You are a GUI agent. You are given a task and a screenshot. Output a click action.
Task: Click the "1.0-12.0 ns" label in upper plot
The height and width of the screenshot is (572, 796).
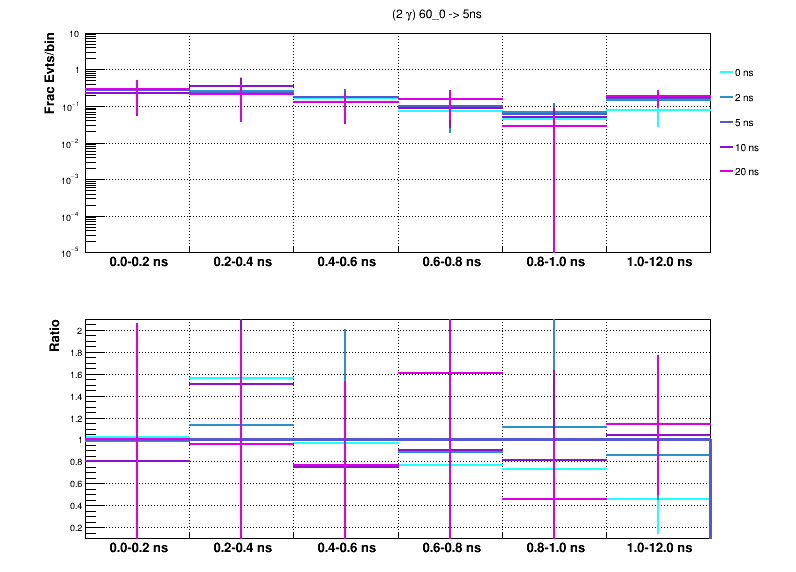click(658, 263)
